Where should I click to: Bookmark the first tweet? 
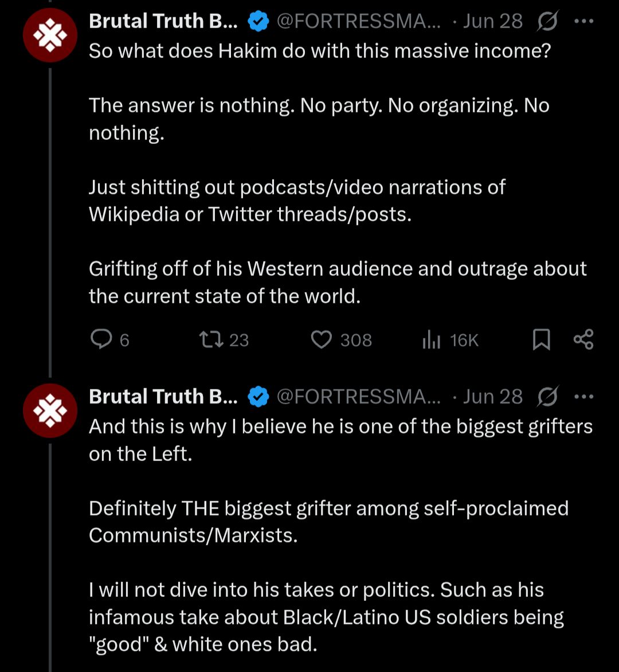(541, 340)
